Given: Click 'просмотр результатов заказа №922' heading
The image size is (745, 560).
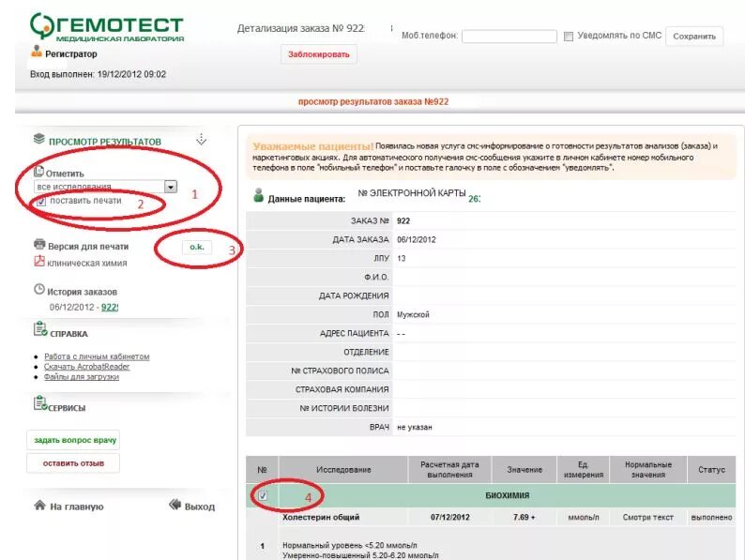Looking at the screenshot, I should (373, 101).
